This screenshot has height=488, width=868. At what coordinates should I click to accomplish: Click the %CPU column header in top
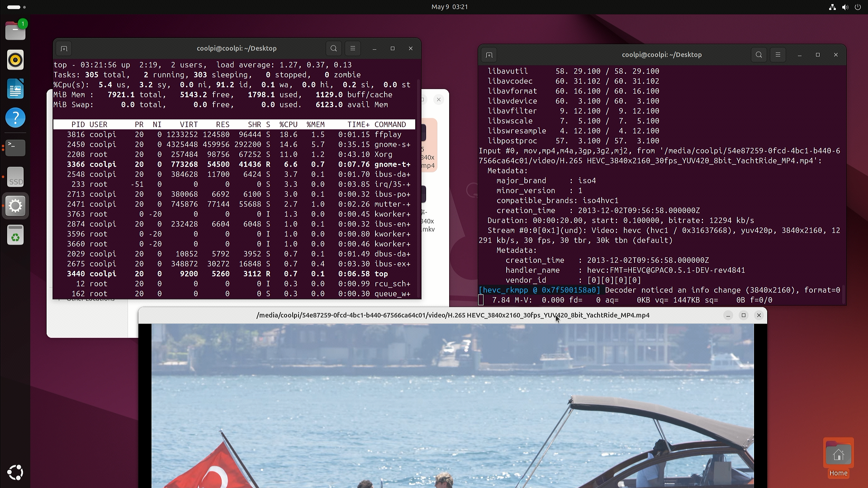click(x=288, y=124)
